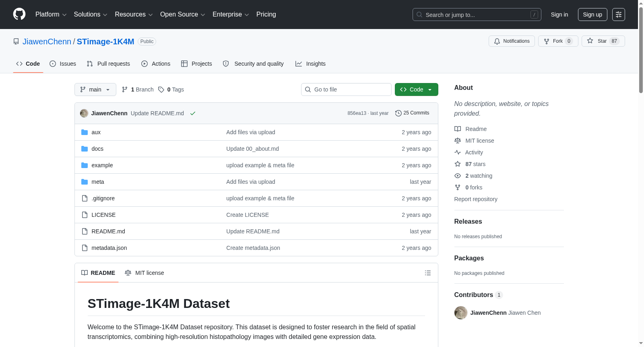Show commit check status checkmark
The height and width of the screenshot is (347, 644).
[193, 113]
